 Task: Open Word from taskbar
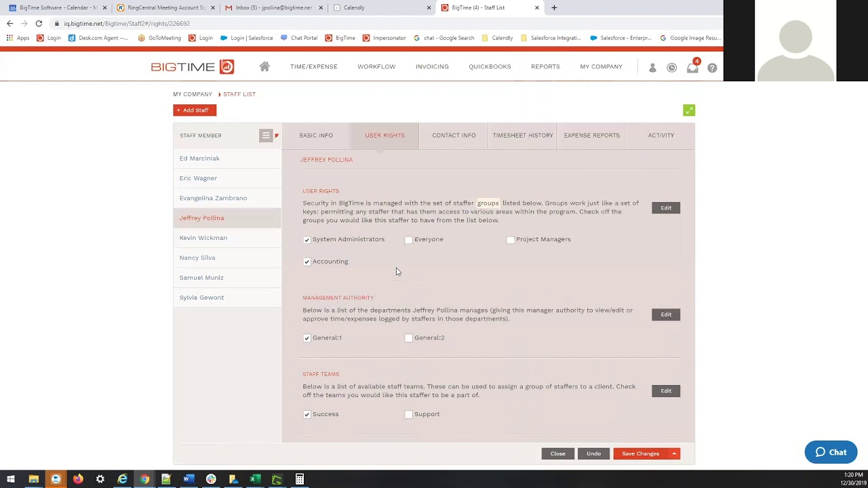pos(189,479)
